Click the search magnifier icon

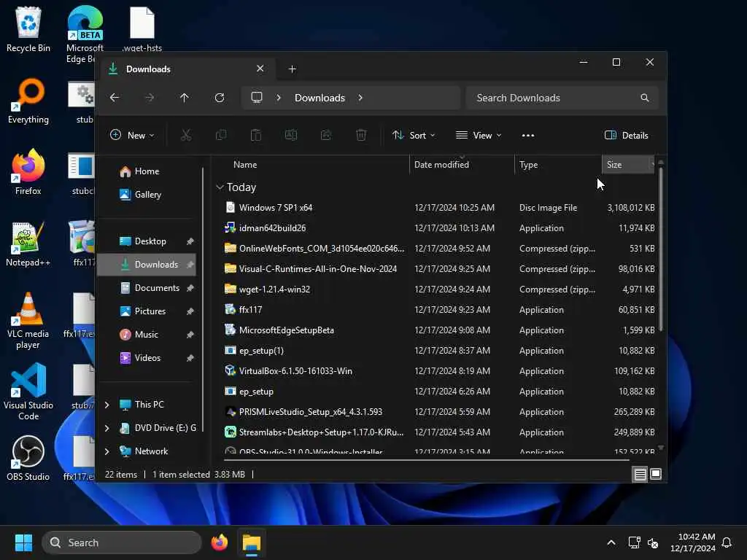pos(645,98)
